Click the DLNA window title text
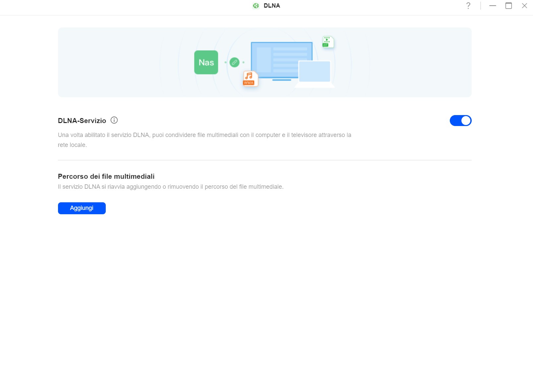The width and height of the screenshot is (533, 392). [272, 6]
